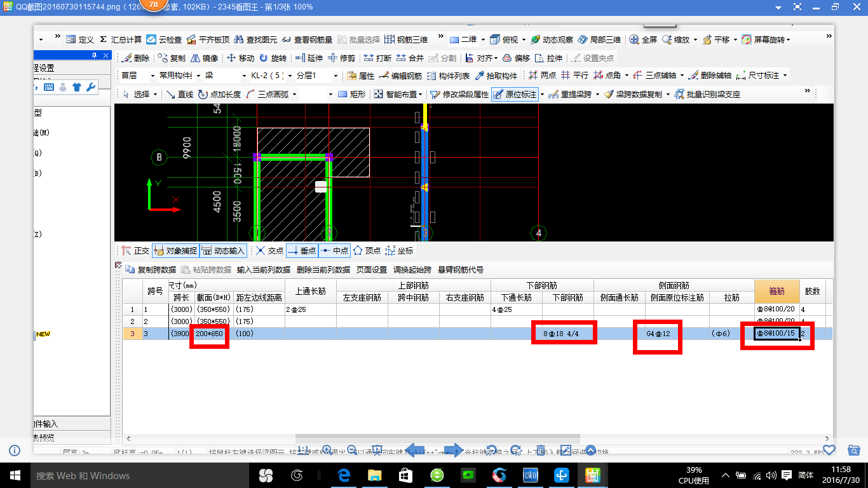This screenshot has width=868, height=488.
Task: Run 汇总计算 summary calculation
Action: [x=120, y=39]
